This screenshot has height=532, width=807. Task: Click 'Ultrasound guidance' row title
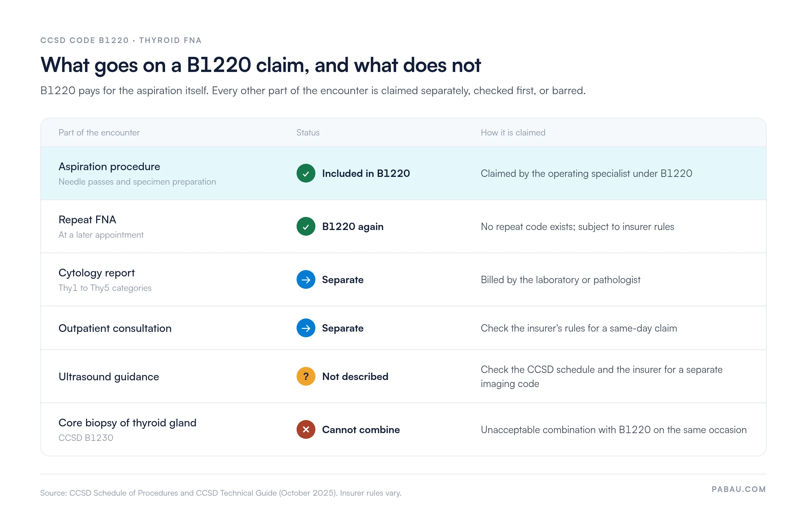pyautogui.click(x=109, y=377)
